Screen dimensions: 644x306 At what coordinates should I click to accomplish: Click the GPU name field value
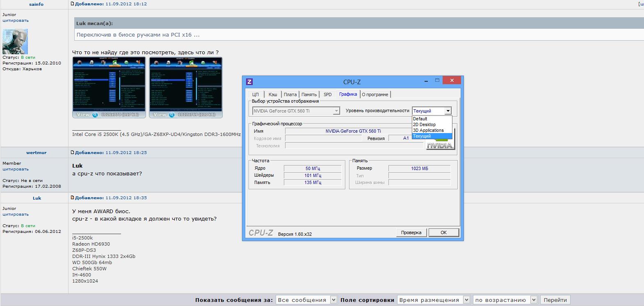(x=353, y=131)
